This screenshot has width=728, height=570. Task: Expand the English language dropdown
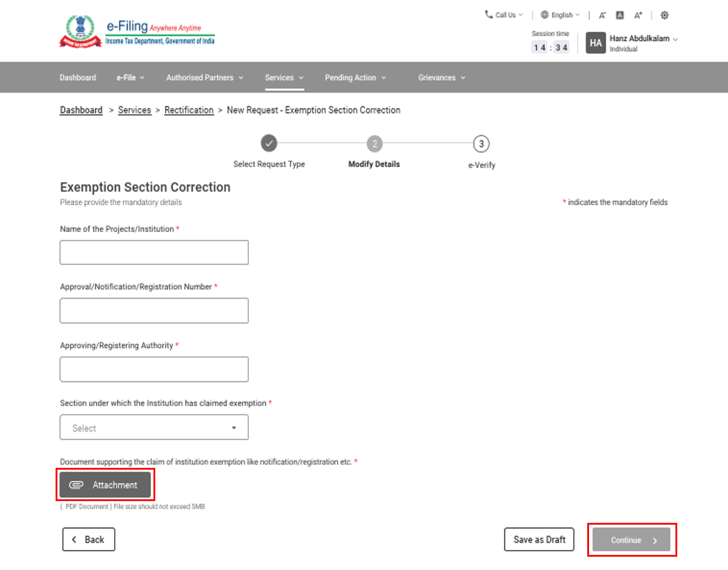pos(559,15)
